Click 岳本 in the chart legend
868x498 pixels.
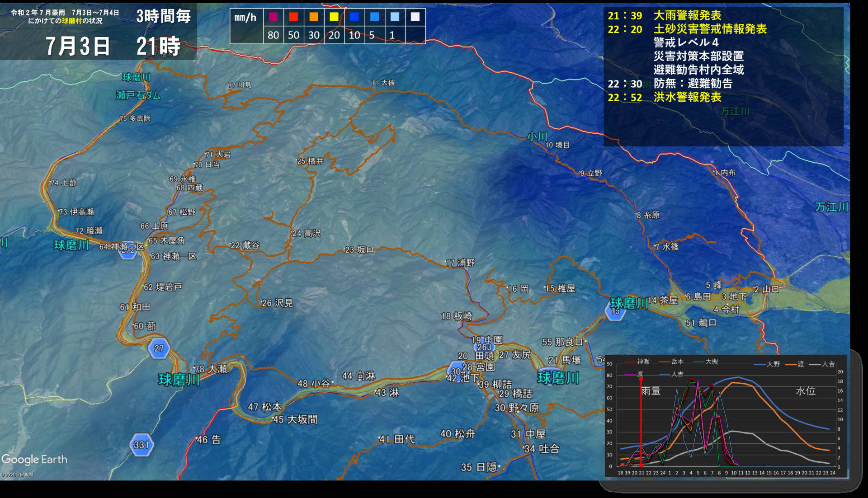677,362
